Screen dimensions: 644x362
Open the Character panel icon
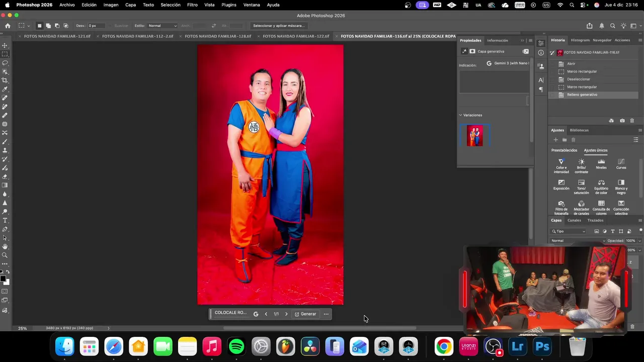pyautogui.click(x=541, y=80)
